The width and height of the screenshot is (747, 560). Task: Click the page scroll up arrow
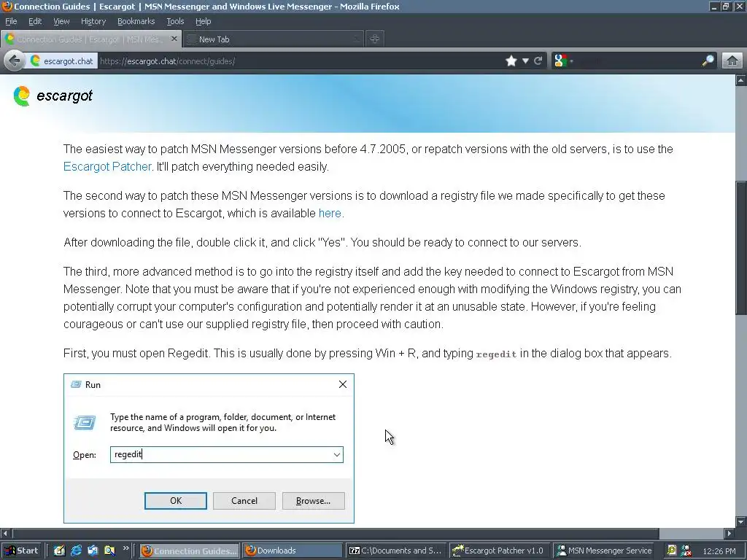(741, 80)
